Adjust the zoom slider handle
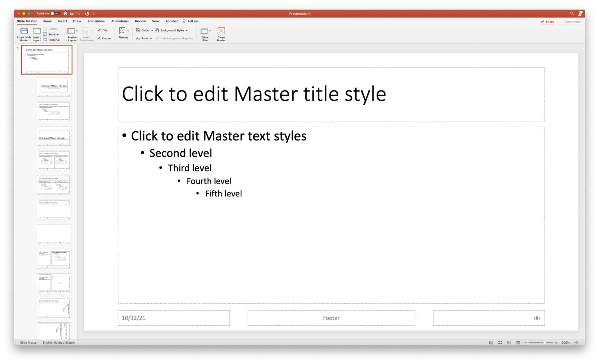Image resolution: width=599 pixels, height=364 pixels. tap(544, 343)
